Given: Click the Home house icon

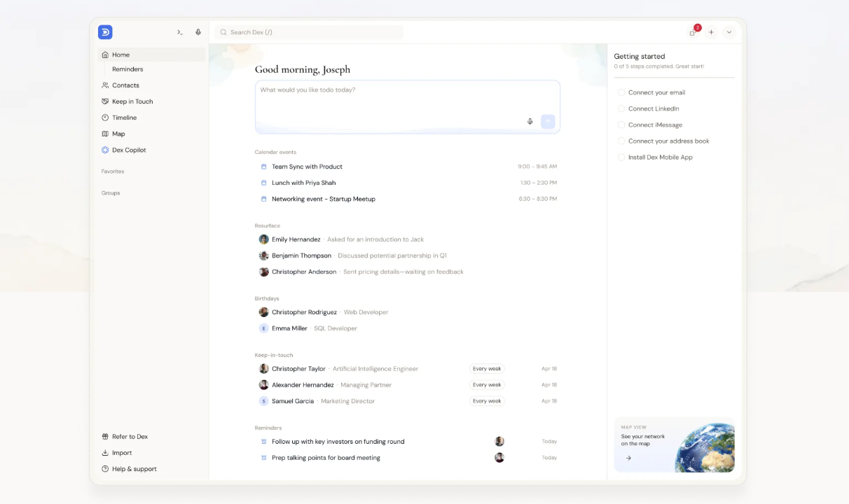Looking at the screenshot, I should coord(105,55).
